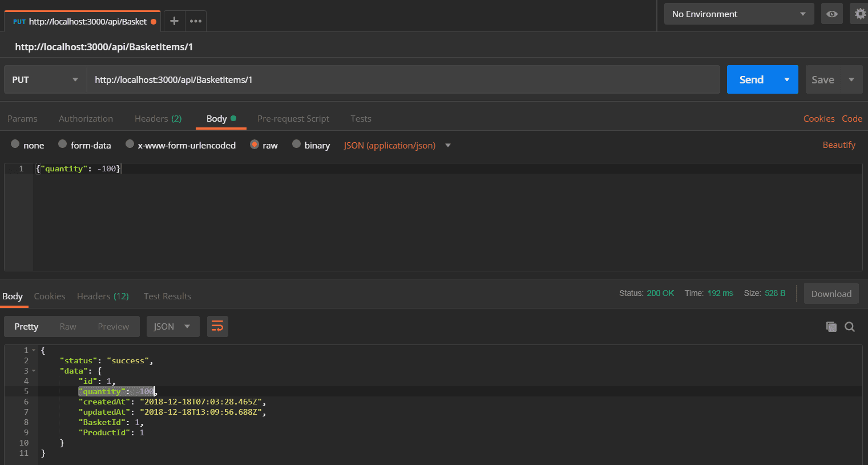
Task: Click the 200 OK status value
Action: pos(660,293)
